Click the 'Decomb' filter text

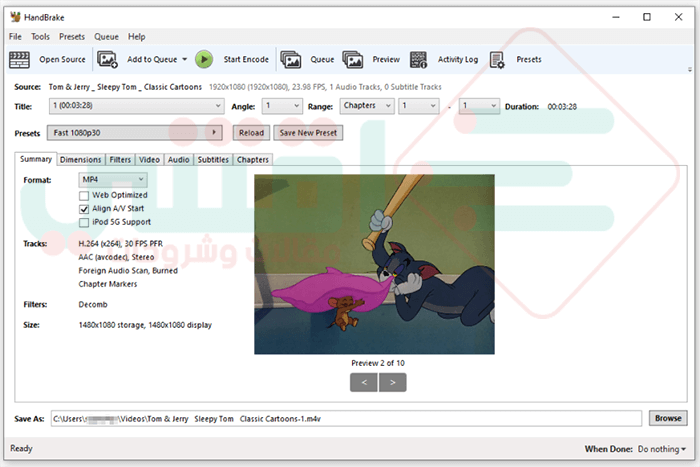[x=93, y=304]
